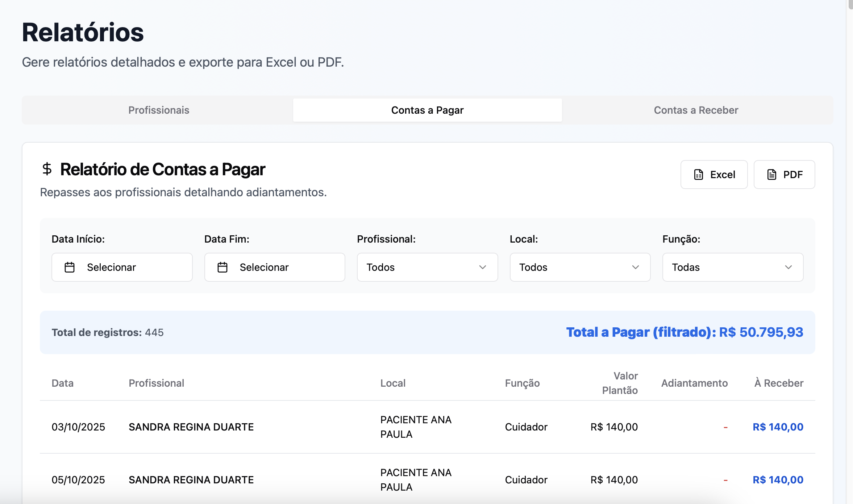The width and height of the screenshot is (853, 504).
Task: Click the document icon on the PDF button
Action: coord(771,175)
